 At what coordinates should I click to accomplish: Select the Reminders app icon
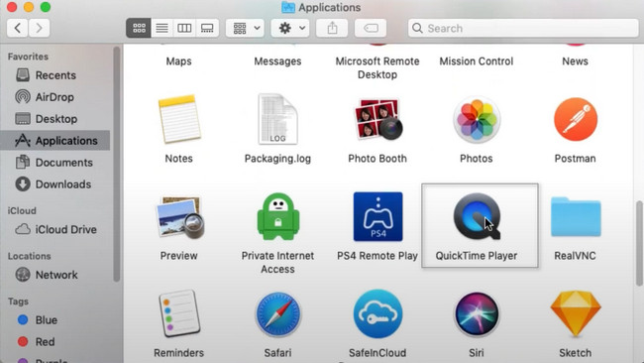179,313
